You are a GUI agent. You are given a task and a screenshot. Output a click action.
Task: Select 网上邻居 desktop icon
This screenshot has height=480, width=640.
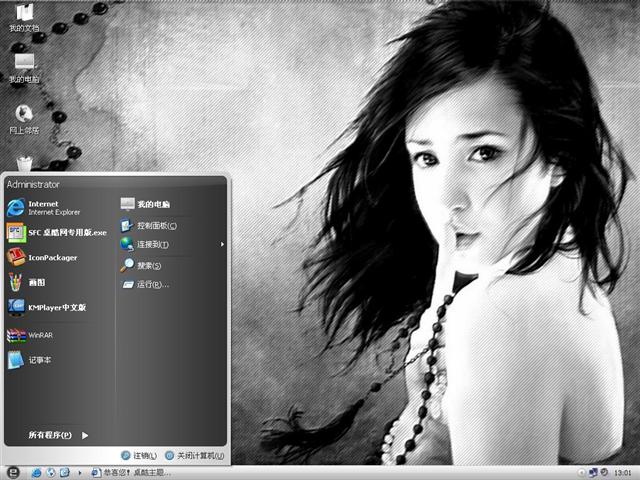point(24,119)
